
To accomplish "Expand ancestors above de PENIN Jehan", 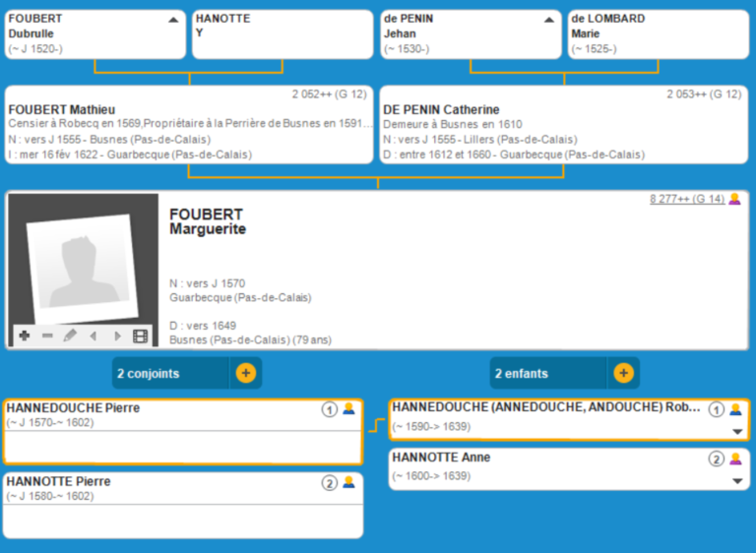I will pyautogui.click(x=549, y=19).
